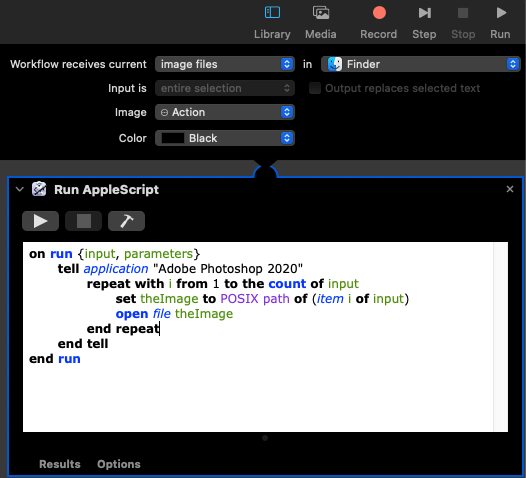Click the "Adobe Photoshop 2020" string in script
This screenshot has height=478, width=526.
coord(228,269)
